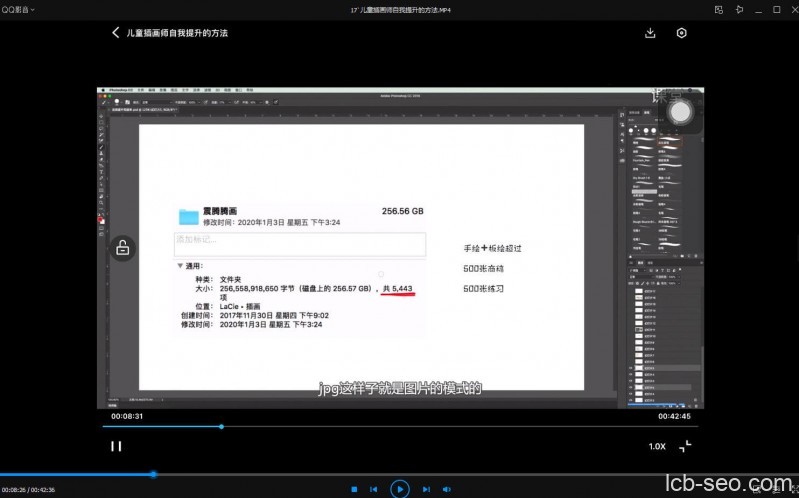799x498 pixels.
Task: Click the mini-mode icon in title bar
Action: click(719, 9)
